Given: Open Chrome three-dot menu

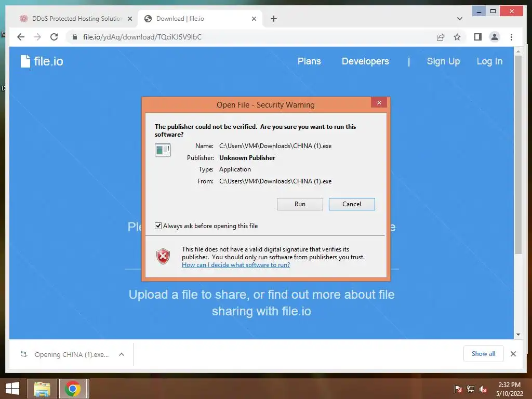Looking at the screenshot, I should click(511, 37).
